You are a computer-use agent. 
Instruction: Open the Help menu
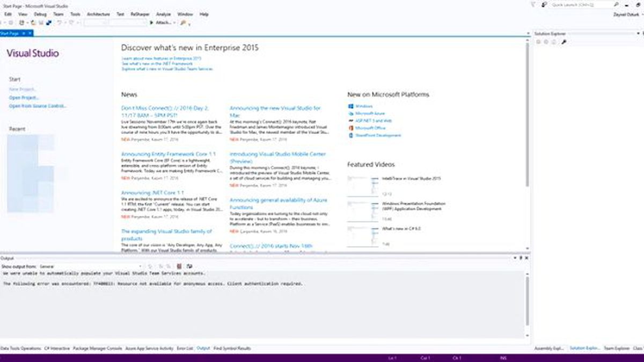pos(204,14)
